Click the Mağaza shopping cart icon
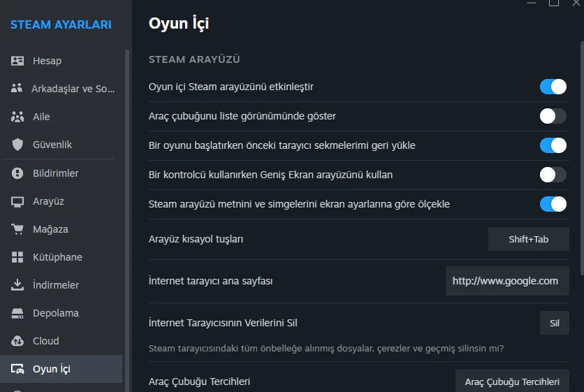 (x=17, y=229)
